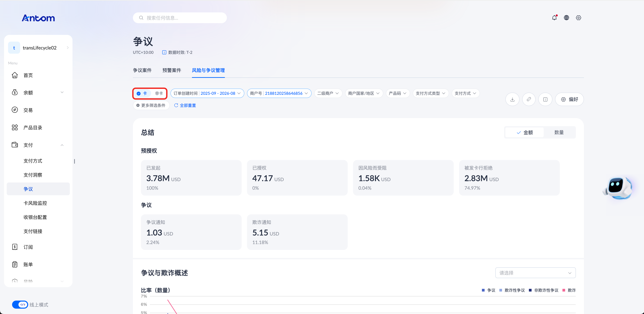644x314 pixels.
Task: Open the notifications bell icon
Action: click(x=554, y=18)
